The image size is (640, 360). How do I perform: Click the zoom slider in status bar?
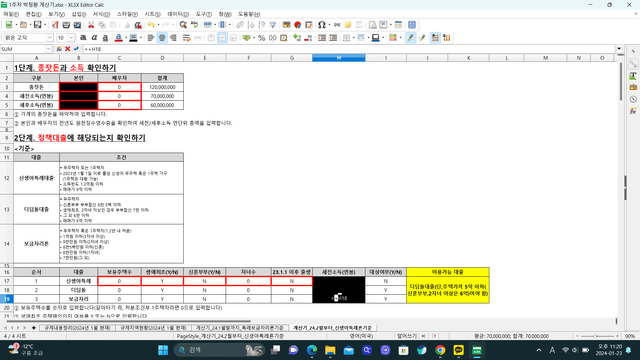coord(596,336)
